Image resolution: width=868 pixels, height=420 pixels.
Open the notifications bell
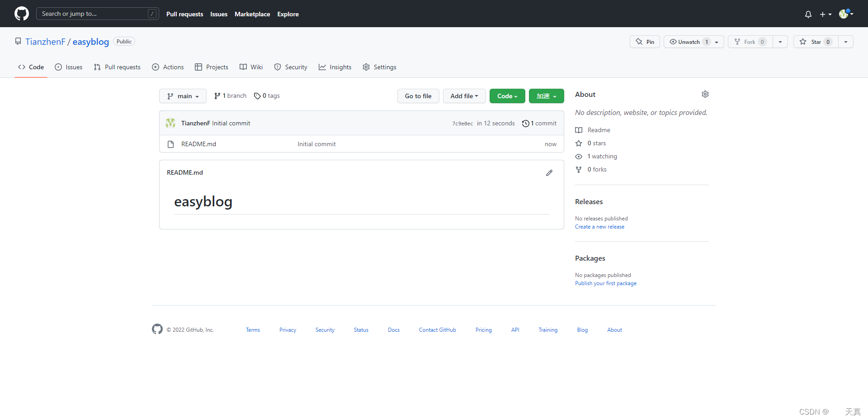pyautogui.click(x=808, y=14)
